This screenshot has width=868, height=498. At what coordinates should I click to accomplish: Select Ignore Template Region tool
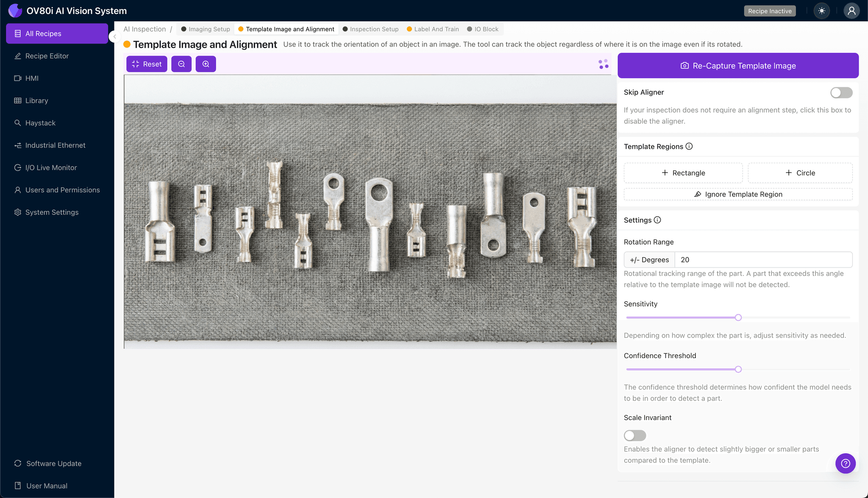click(x=738, y=194)
